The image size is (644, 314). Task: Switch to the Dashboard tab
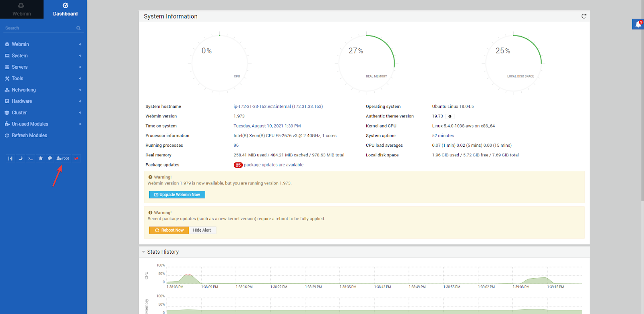65,9
